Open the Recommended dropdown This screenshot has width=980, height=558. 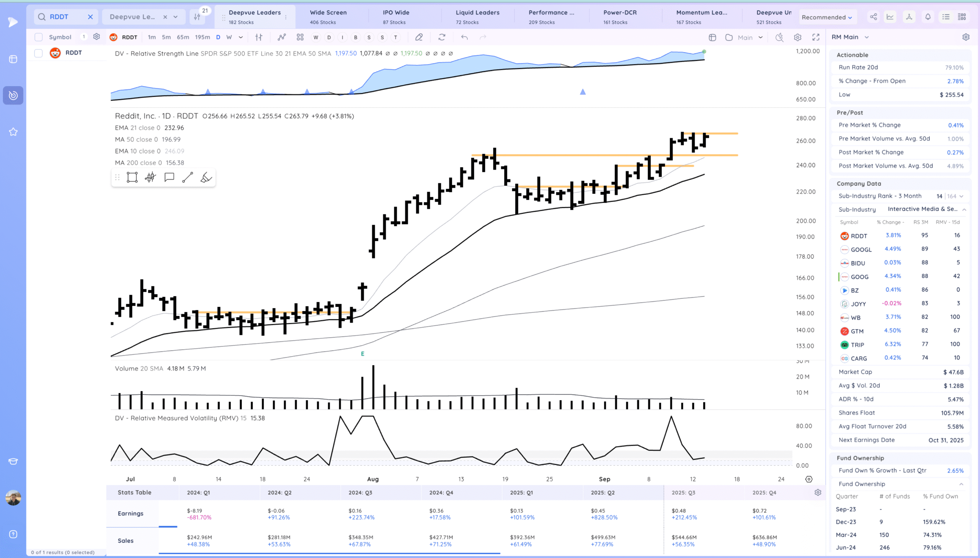827,17
